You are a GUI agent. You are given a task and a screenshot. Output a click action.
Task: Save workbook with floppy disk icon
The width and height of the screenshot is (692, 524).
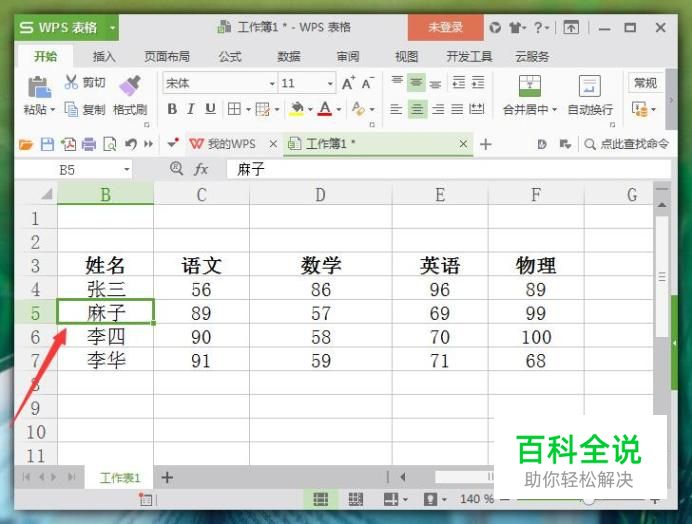point(47,144)
